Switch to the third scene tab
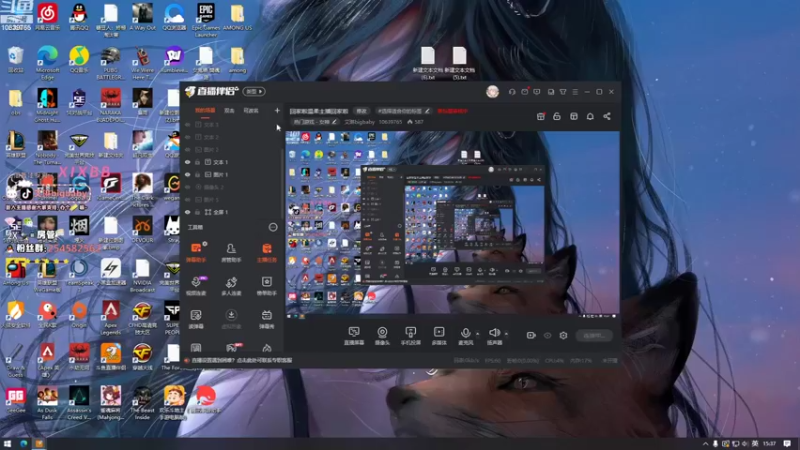Screen dimensions: 800x450 click(x=251, y=110)
